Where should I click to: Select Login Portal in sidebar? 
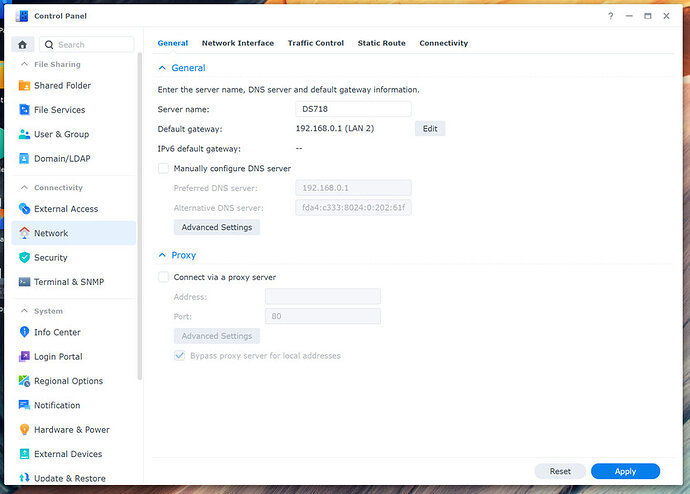(73, 356)
